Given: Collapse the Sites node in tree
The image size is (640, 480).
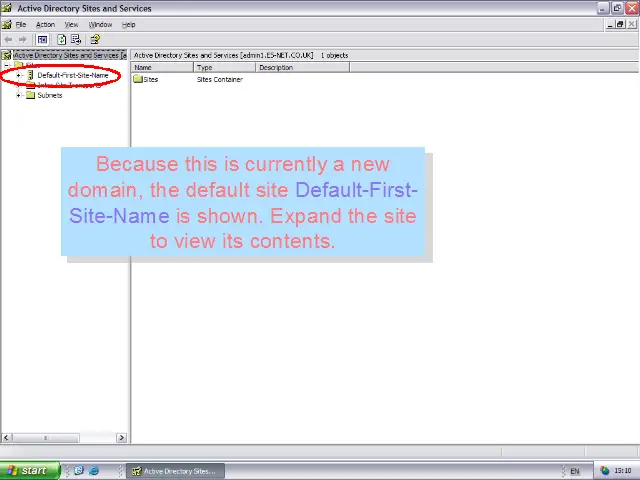Looking at the screenshot, I should (7, 65).
